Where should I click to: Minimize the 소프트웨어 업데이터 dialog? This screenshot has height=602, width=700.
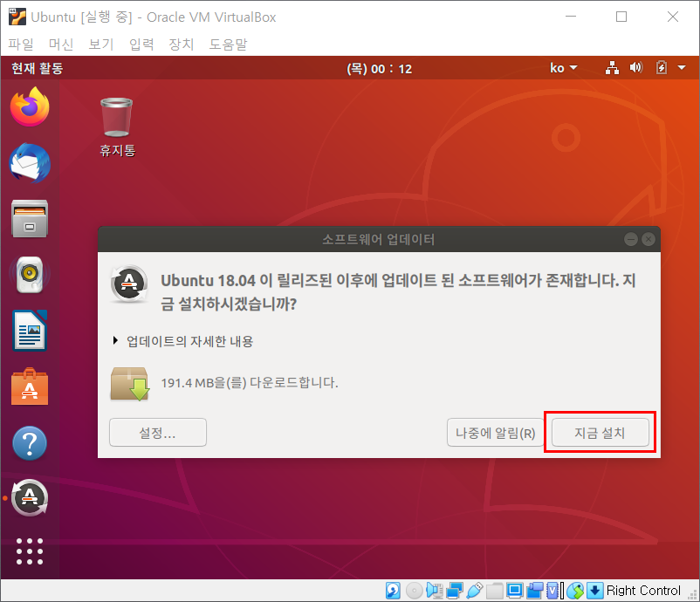[631, 240]
